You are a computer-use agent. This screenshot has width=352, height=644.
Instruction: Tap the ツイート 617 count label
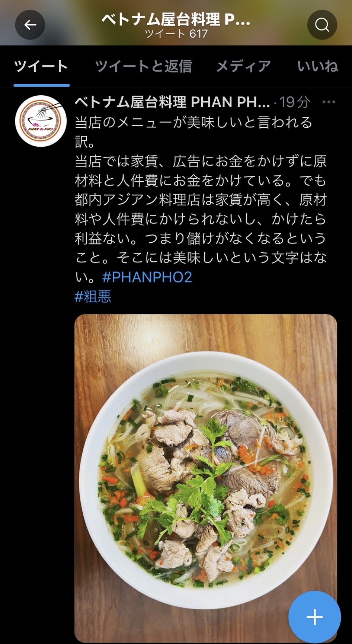[176, 34]
